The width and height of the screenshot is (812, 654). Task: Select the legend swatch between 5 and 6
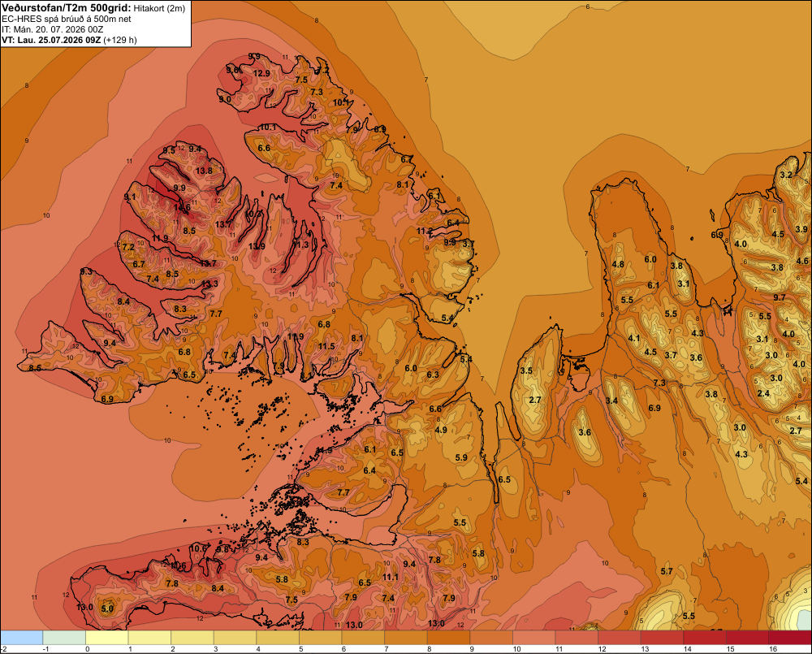(321, 638)
